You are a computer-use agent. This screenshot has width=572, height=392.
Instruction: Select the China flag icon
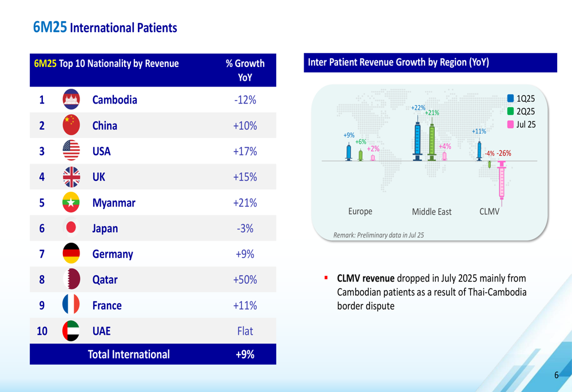[71, 125]
